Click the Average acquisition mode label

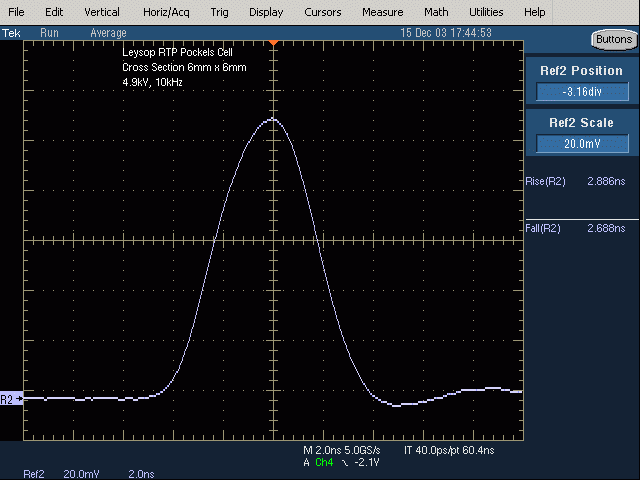tap(108, 33)
